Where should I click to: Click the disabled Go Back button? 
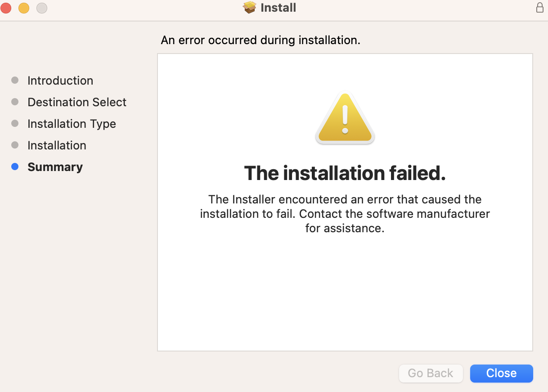[431, 373]
